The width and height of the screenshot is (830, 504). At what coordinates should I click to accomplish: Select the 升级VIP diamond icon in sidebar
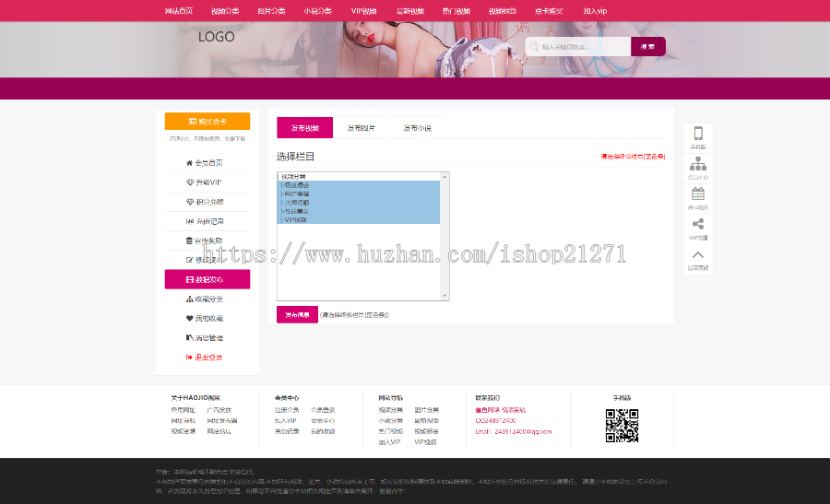pyautogui.click(x=189, y=182)
